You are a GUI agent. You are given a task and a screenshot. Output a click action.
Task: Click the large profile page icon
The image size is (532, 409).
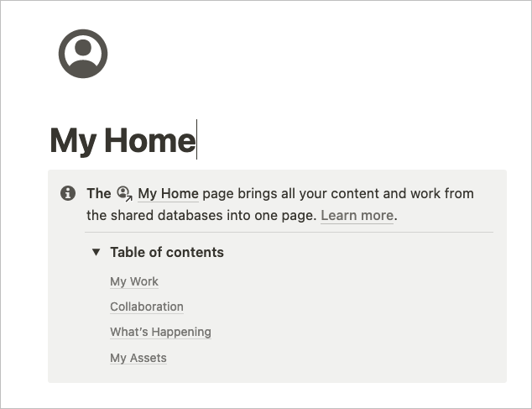(x=83, y=54)
